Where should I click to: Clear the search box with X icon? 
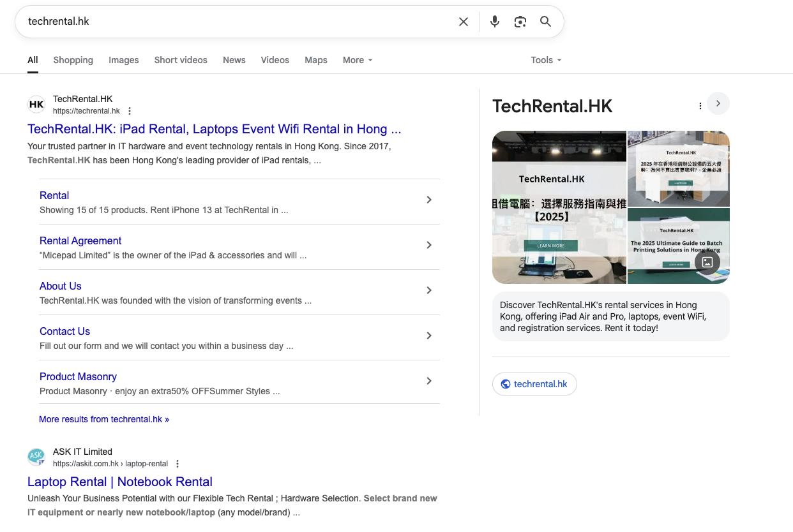coord(464,22)
